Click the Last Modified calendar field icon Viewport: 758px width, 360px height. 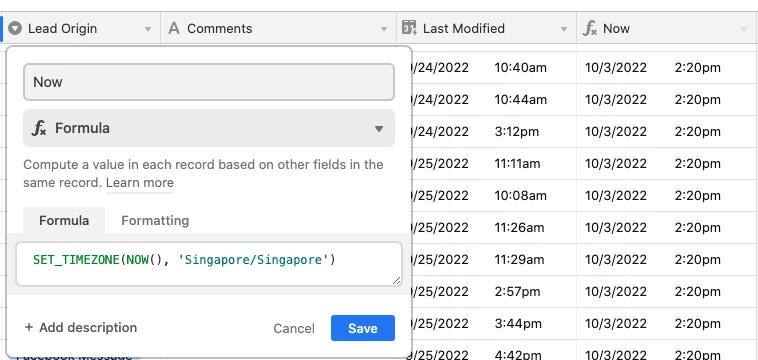coord(409,28)
